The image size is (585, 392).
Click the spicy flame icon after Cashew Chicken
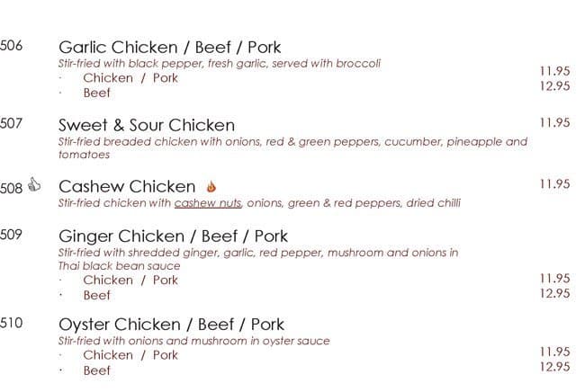(211, 187)
